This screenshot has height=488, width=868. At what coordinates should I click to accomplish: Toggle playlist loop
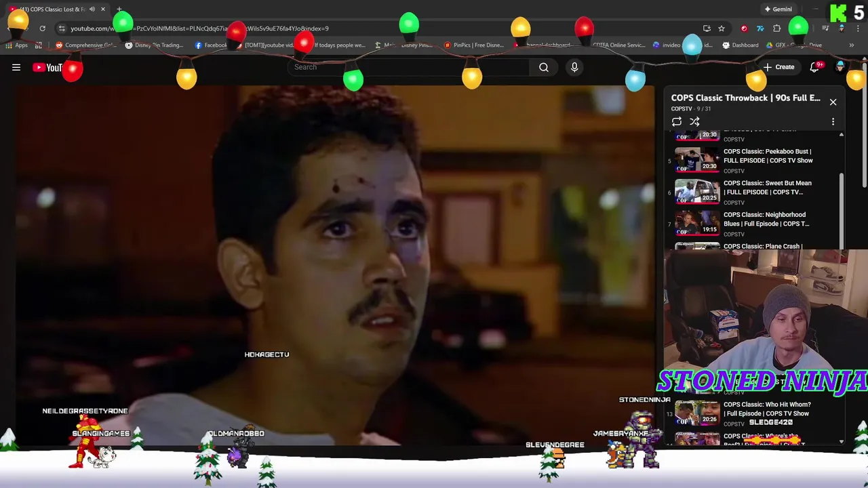tap(677, 122)
